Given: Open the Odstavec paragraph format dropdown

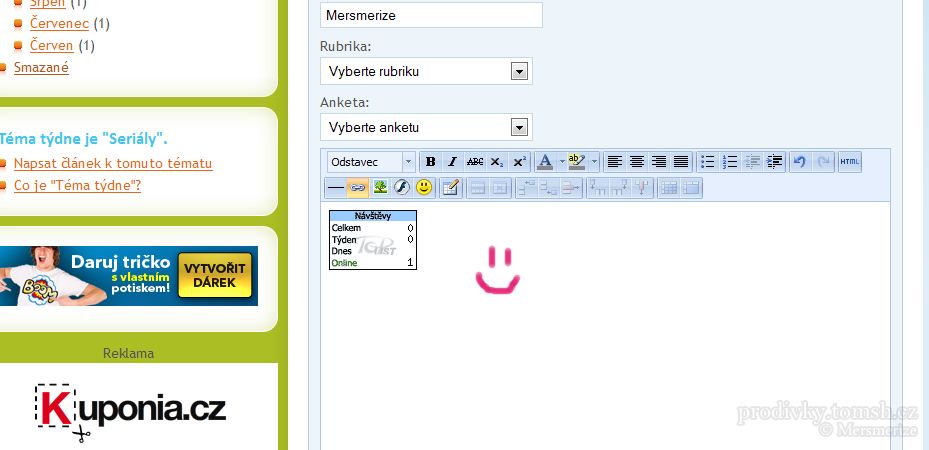Looking at the screenshot, I should (x=371, y=162).
